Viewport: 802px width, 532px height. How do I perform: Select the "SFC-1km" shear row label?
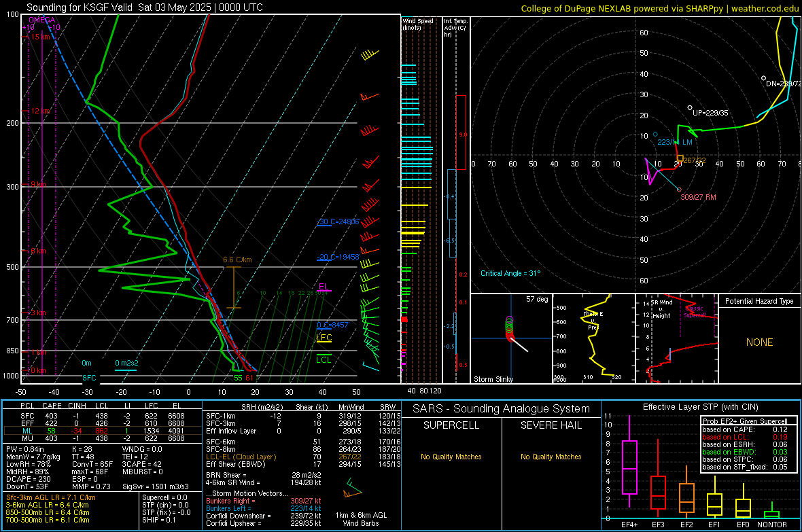coord(221,416)
